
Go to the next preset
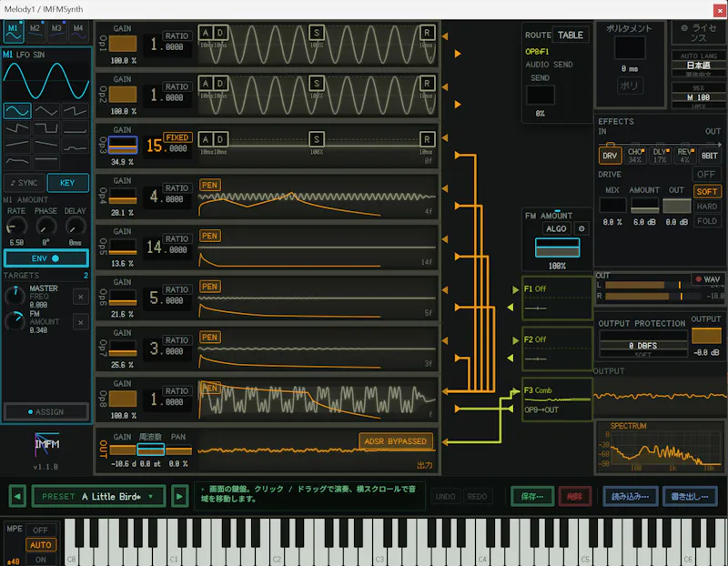pyautogui.click(x=179, y=496)
